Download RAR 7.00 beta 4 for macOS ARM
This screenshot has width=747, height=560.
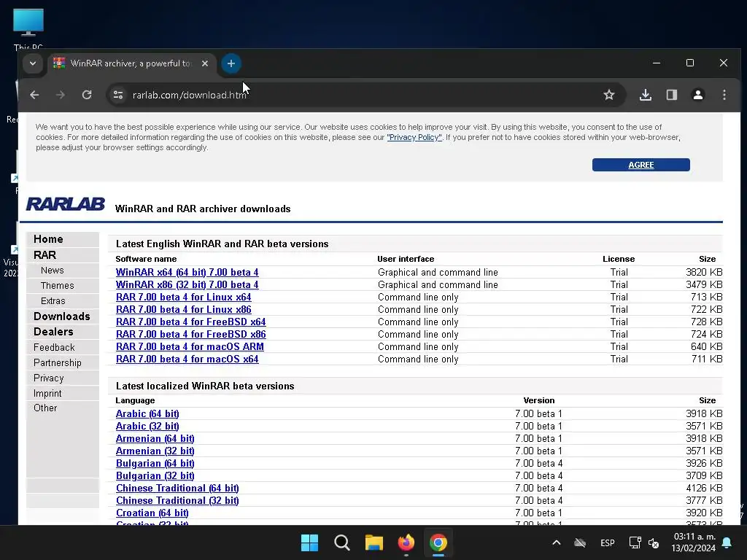pyautogui.click(x=190, y=346)
